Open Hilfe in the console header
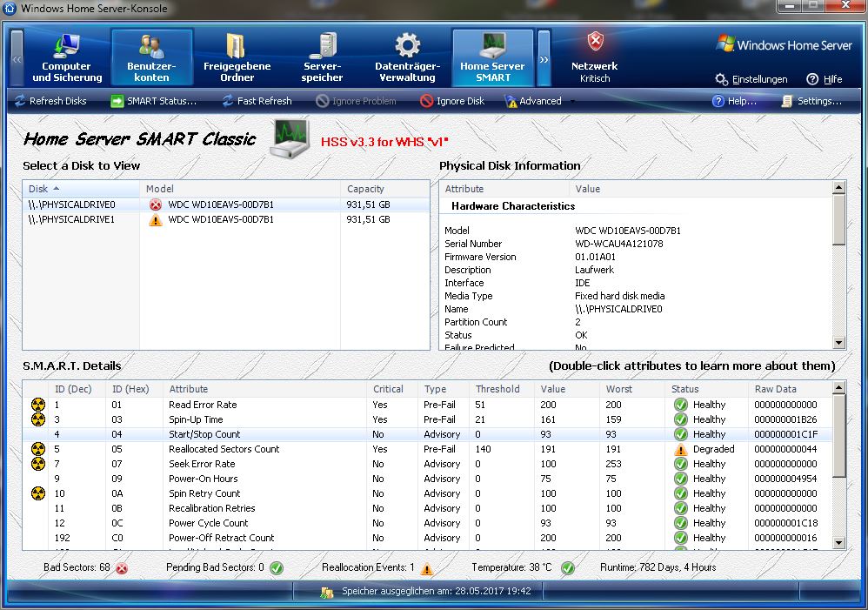 825,79
